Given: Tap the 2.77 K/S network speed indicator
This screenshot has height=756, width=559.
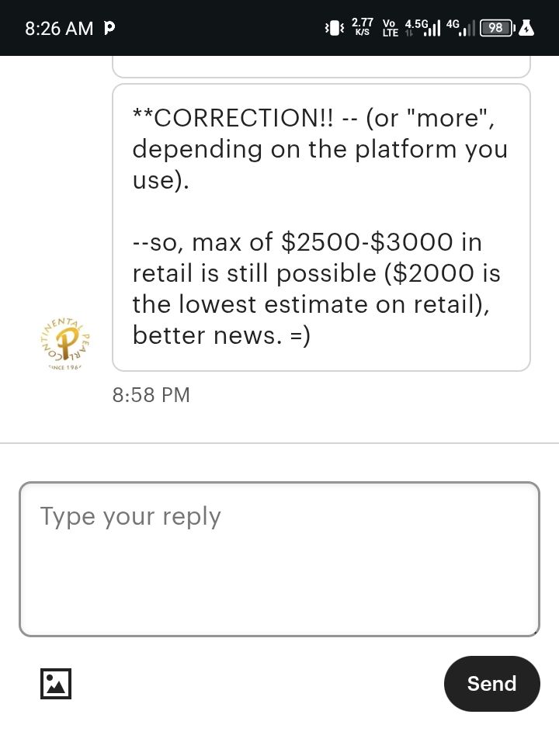Looking at the screenshot, I should click(363, 28).
